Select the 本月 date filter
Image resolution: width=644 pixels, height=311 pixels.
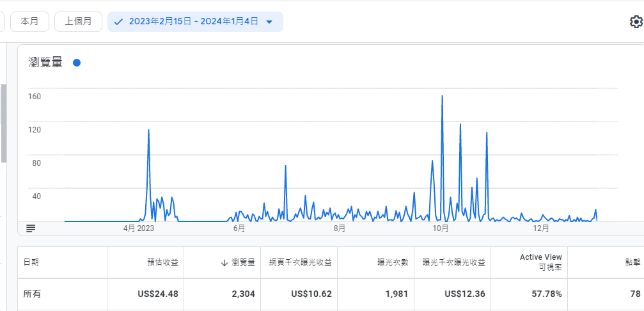29,22
